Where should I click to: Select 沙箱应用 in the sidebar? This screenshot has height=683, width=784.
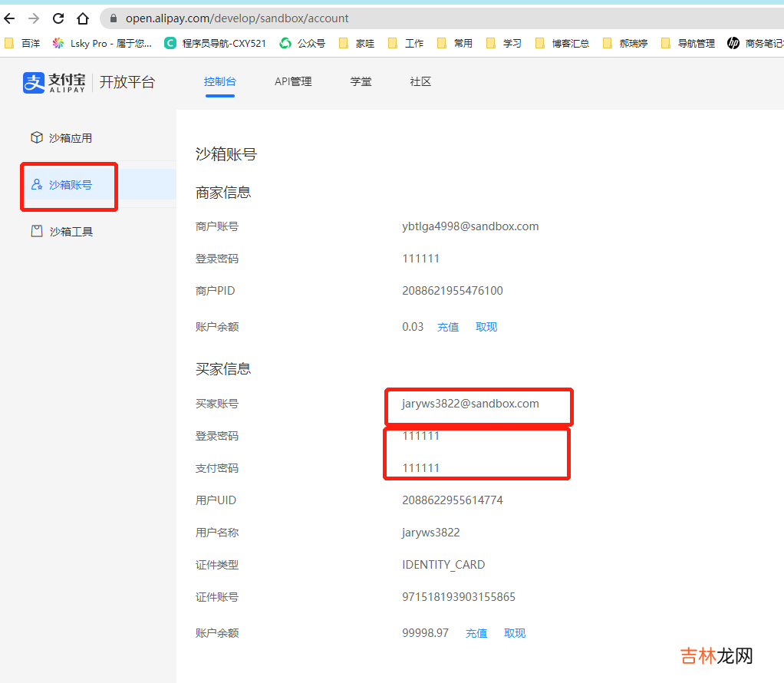pos(70,138)
